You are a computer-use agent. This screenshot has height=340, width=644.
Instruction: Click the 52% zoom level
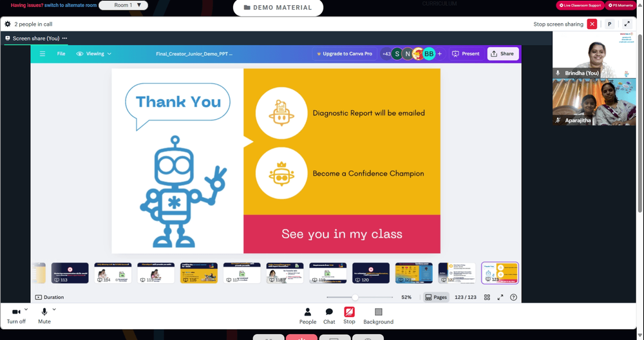tap(406, 297)
